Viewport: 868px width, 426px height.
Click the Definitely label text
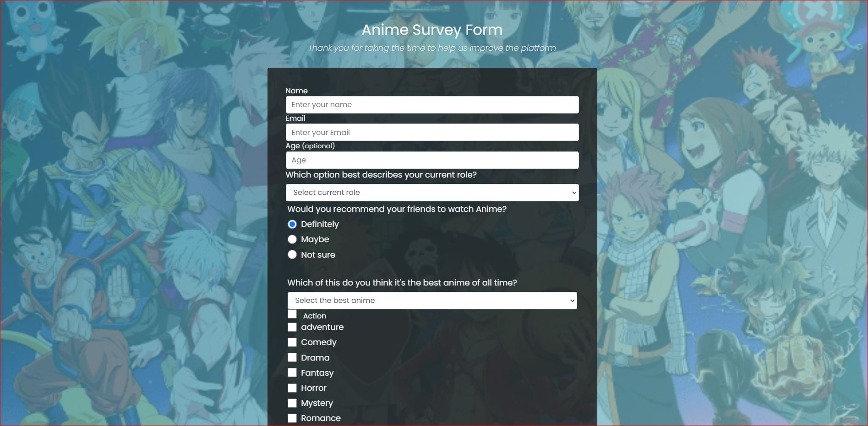click(320, 224)
